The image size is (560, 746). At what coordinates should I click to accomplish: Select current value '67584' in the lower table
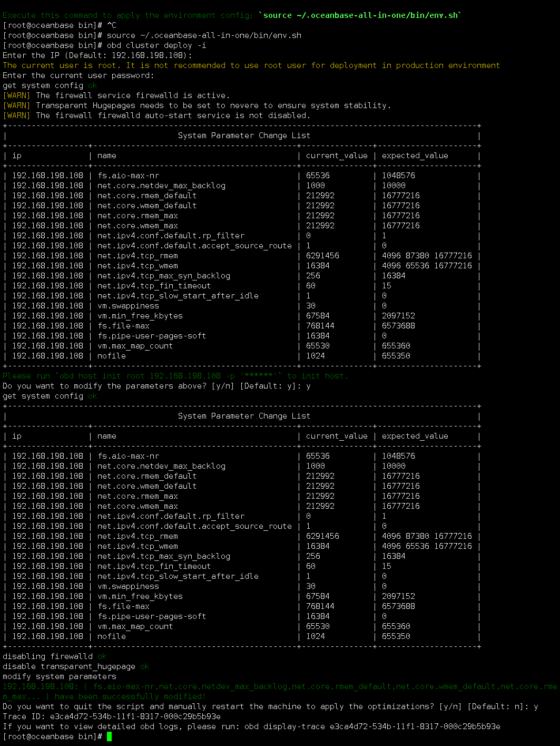pyautogui.click(x=318, y=596)
